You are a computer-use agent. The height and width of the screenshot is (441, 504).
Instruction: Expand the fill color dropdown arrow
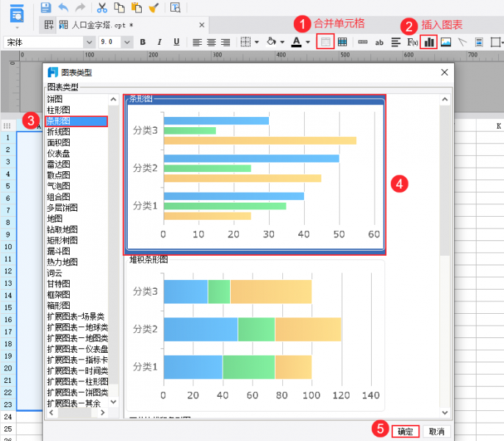pos(282,42)
